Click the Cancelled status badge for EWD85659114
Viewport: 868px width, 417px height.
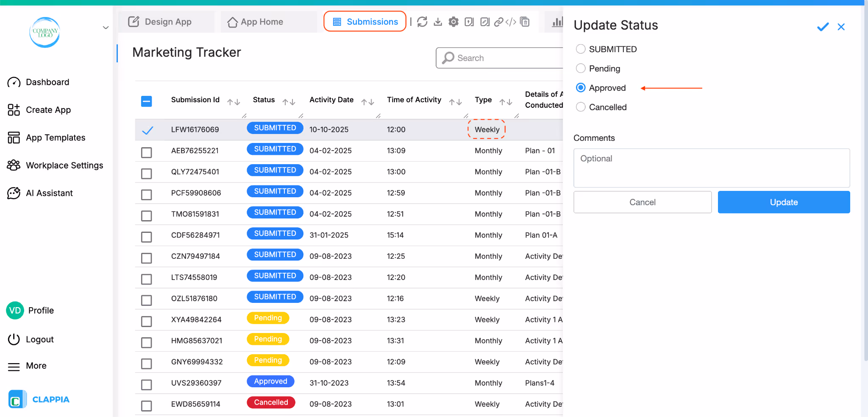coord(271,402)
